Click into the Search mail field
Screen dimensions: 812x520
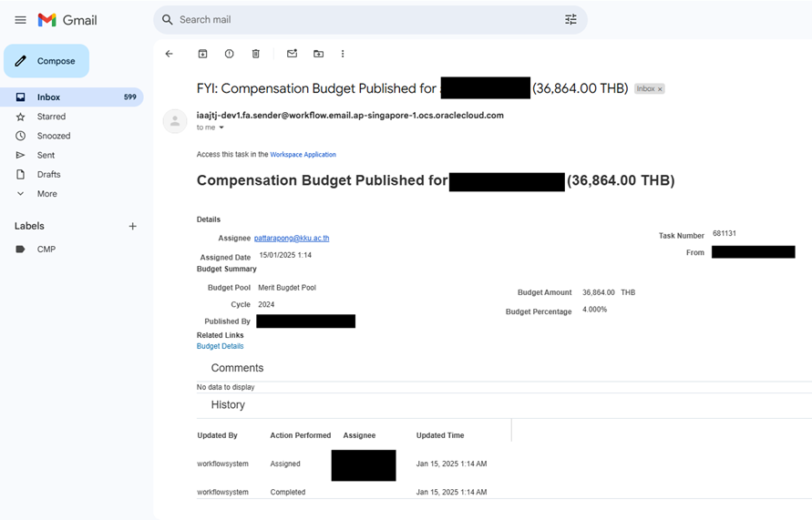[x=365, y=20]
